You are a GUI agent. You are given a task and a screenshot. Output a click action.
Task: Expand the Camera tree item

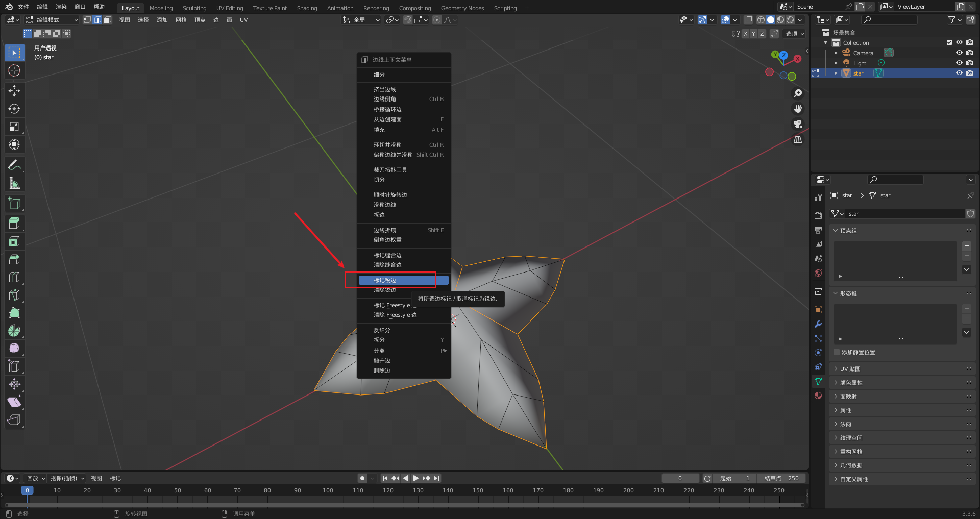coord(836,53)
